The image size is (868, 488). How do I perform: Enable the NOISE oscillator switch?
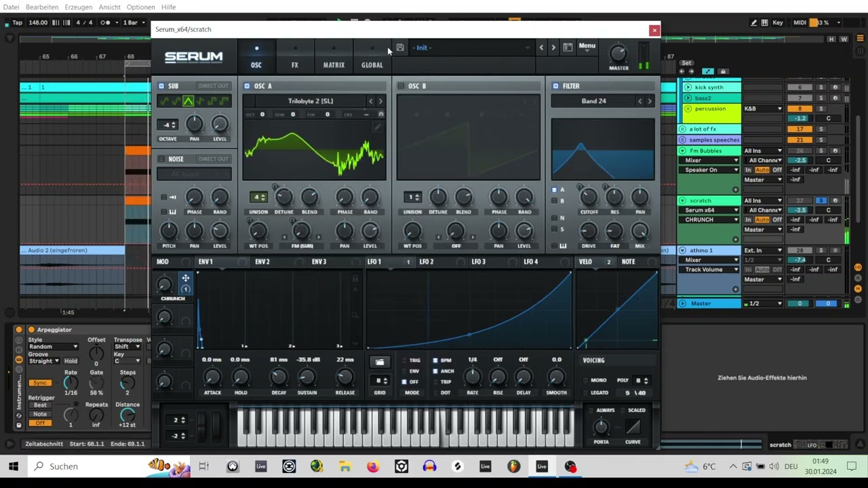coord(161,159)
